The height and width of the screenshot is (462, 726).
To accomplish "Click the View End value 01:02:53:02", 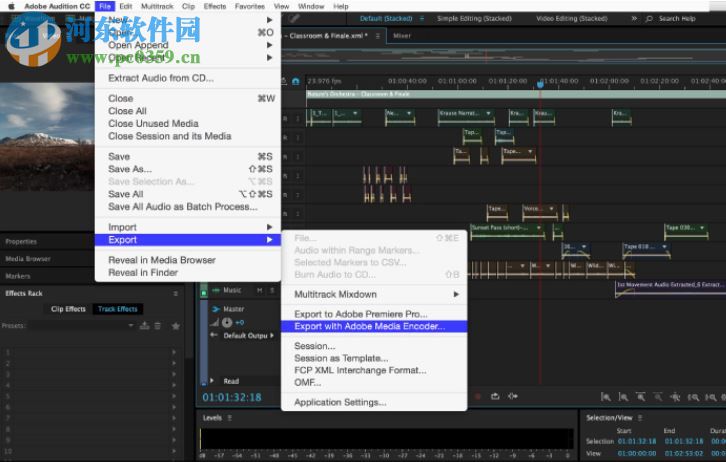I will 684,453.
